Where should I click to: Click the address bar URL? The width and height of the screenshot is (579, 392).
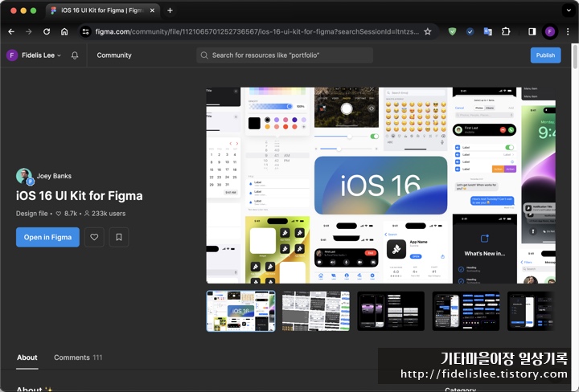tap(257, 31)
